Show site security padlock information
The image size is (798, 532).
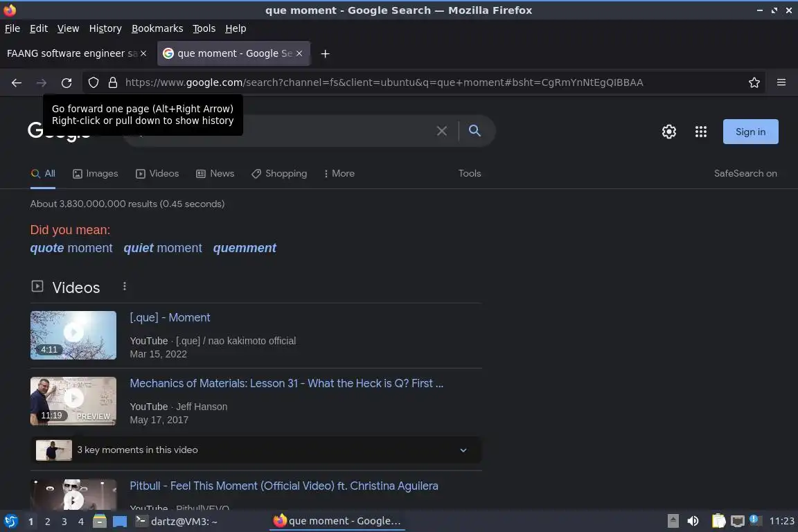point(113,82)
